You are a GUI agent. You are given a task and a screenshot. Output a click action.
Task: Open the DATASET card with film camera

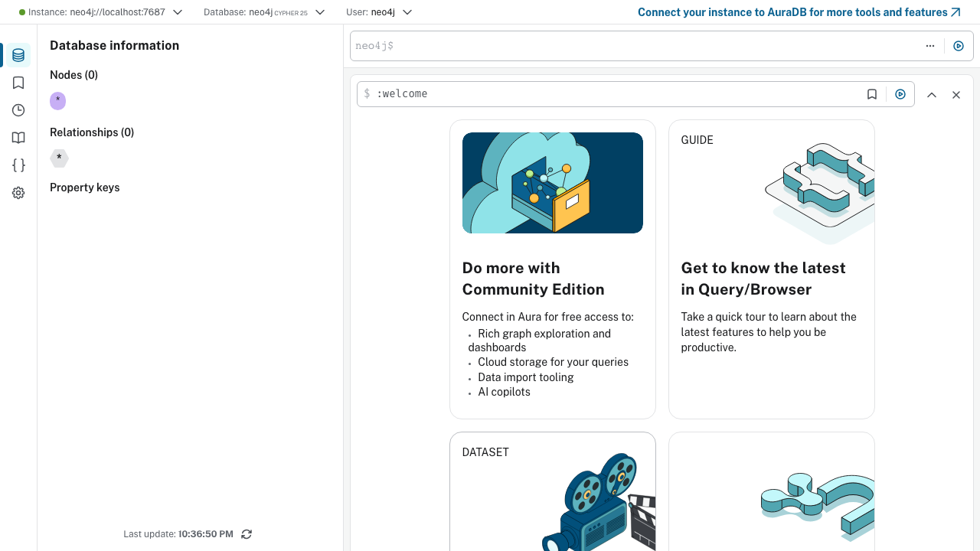[553, 491]
